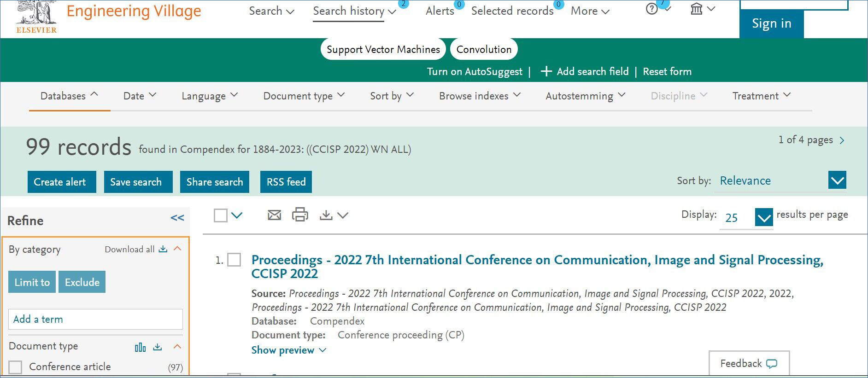Click the Save search button
Screen dimensions: 868x378
point(138,182)
